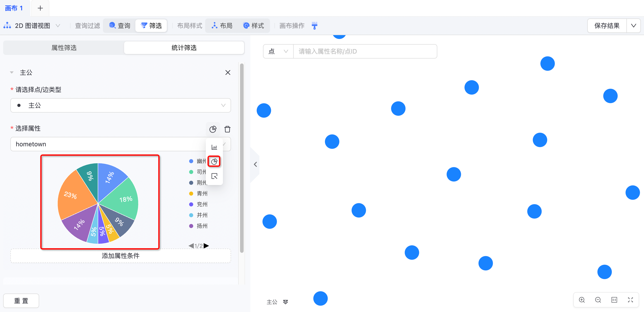This screenshot has width=644, height=312.
Task: Expand the 主公 legend at canvas bottom
Action: 286,302
